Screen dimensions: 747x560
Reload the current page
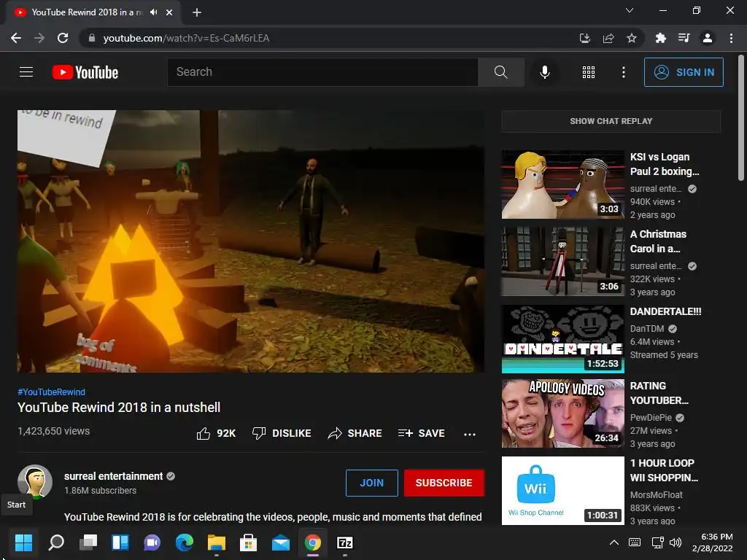63,38
